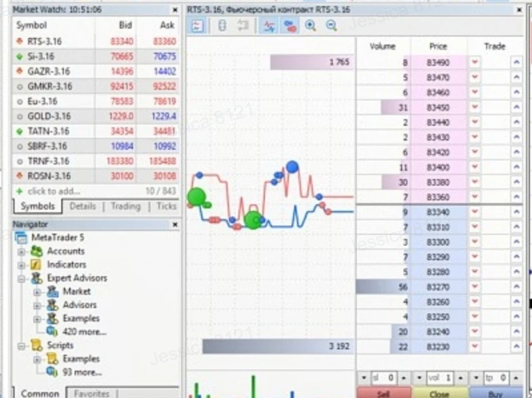The width and height of the screenshot is (532, 398).
Task: Expand the Accounts tree node
Action: [21, 252]
